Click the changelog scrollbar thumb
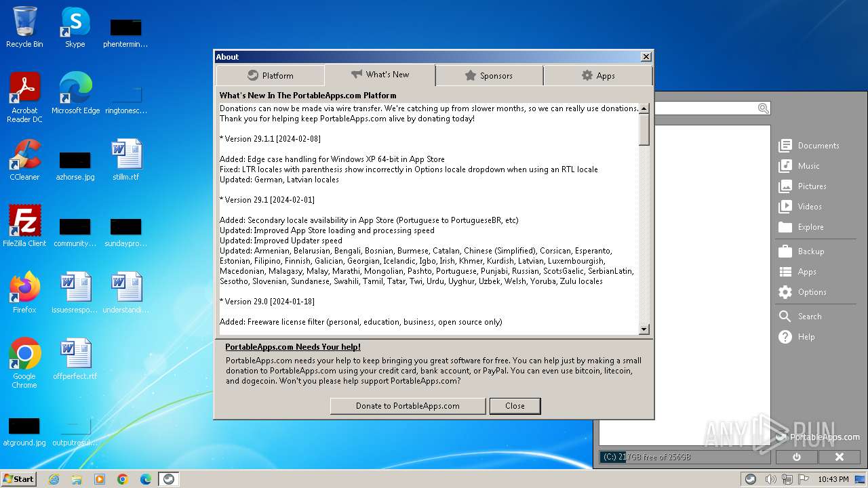The height and width of the screenshot is (488, 868). coord(644,129)
